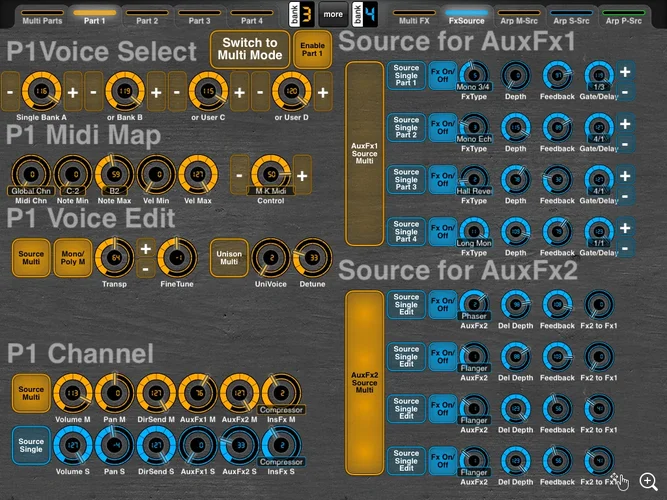Click the Pan M knob

click(x=114, y=393)
